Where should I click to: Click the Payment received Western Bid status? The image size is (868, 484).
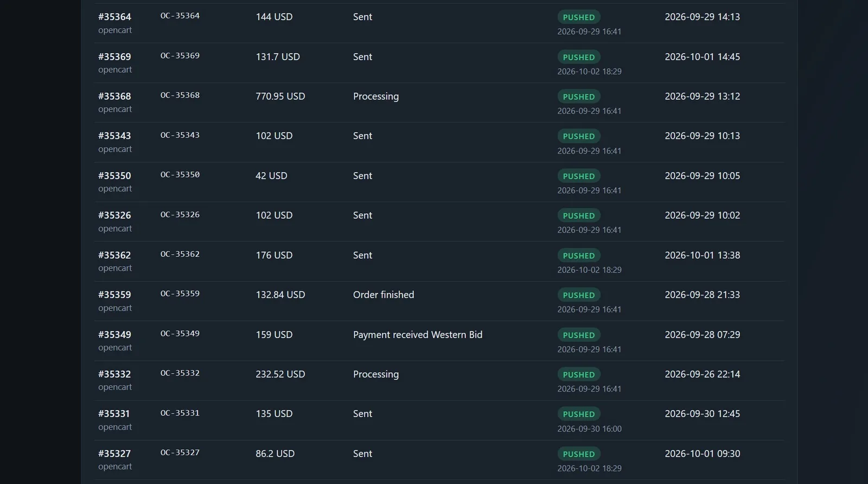pos(418,335)
